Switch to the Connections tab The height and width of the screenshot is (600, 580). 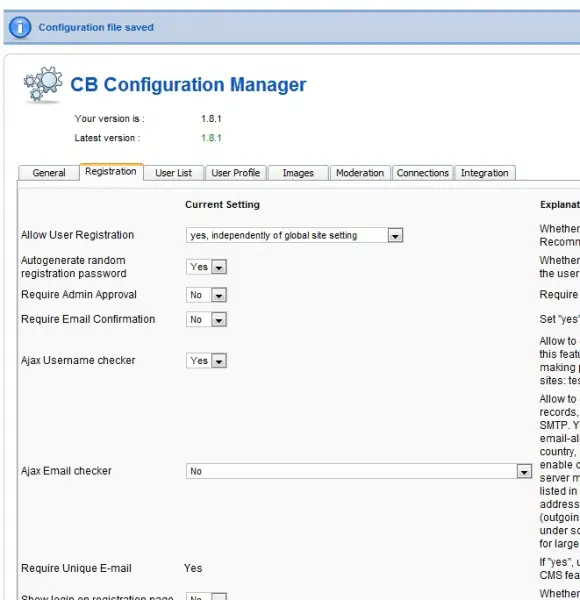422,173
